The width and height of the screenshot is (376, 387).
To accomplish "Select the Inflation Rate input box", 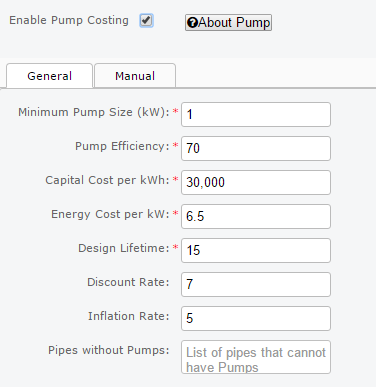I will [256, 318].
